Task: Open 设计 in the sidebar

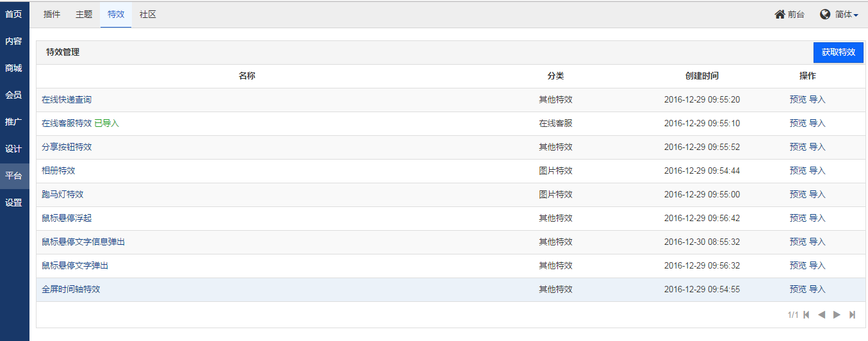Action: (13, 149)
